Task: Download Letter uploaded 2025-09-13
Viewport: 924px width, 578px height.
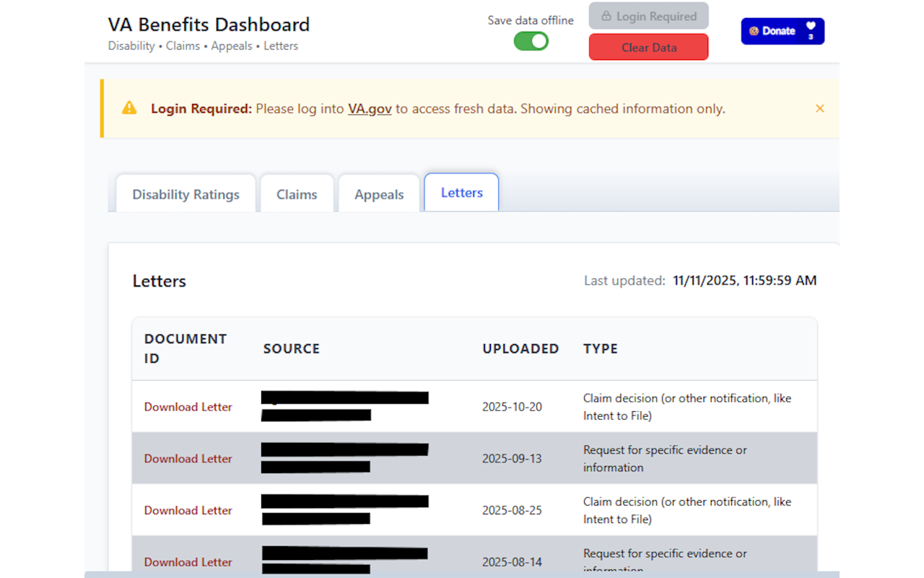Action: [x=188, y=459]
